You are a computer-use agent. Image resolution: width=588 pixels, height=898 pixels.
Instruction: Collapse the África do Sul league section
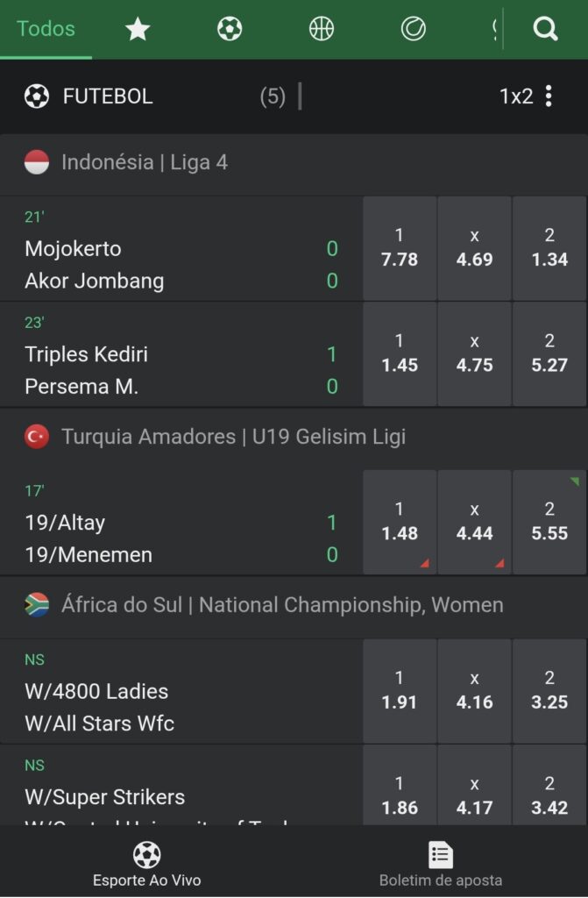pos(280,605)
